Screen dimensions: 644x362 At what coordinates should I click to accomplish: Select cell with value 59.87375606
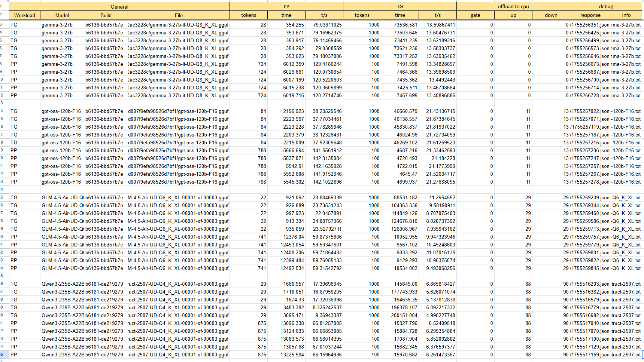point(324,237)
